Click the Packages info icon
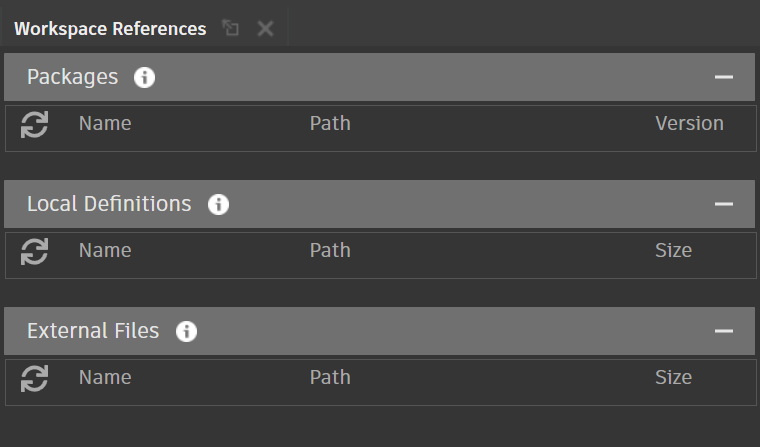This screenshot has width=760, height=447. point(145,77)
